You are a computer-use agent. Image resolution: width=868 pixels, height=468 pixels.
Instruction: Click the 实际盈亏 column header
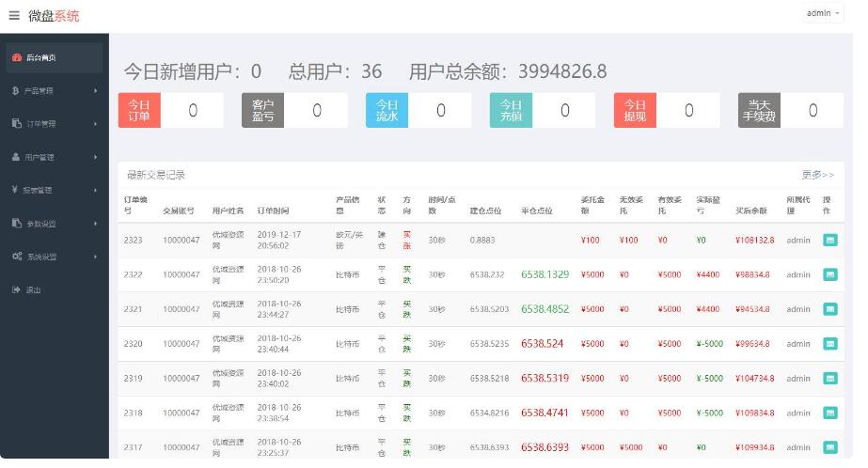point(708,205)
